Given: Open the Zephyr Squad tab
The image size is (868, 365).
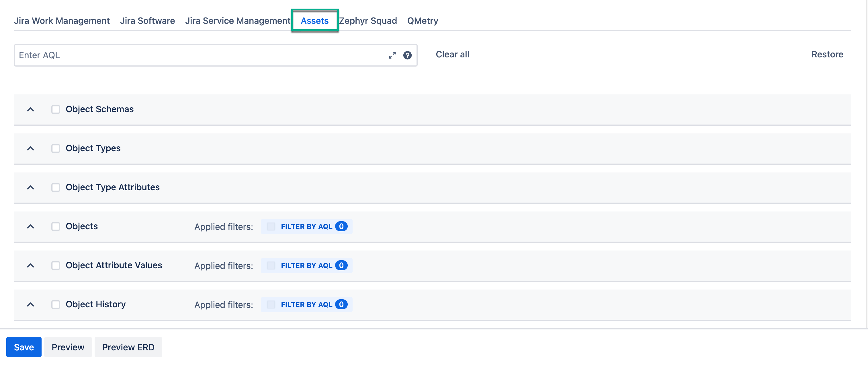Looking at the screenshot, I should (x=367, y=21).
